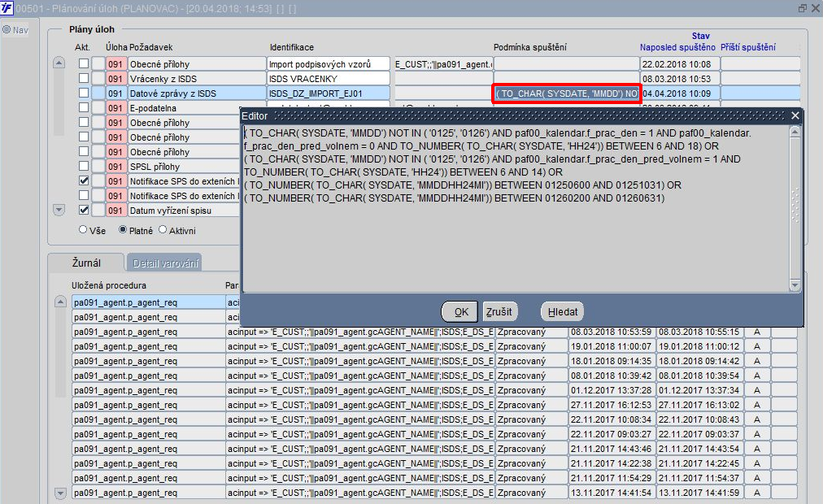The width and height of the screenshot is (823, 504).
Task: Click journal end 13.11.2017 14:41:59
Action: [699, 493]
